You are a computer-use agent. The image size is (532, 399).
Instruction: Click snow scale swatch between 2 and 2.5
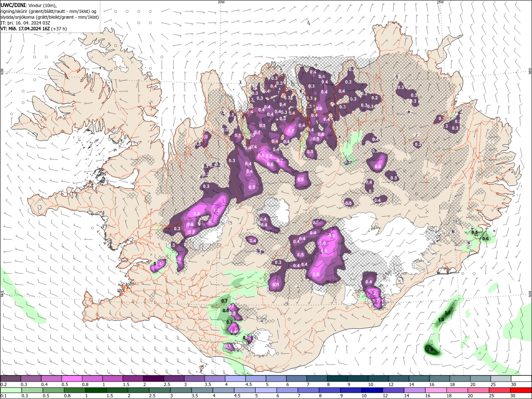153,379
